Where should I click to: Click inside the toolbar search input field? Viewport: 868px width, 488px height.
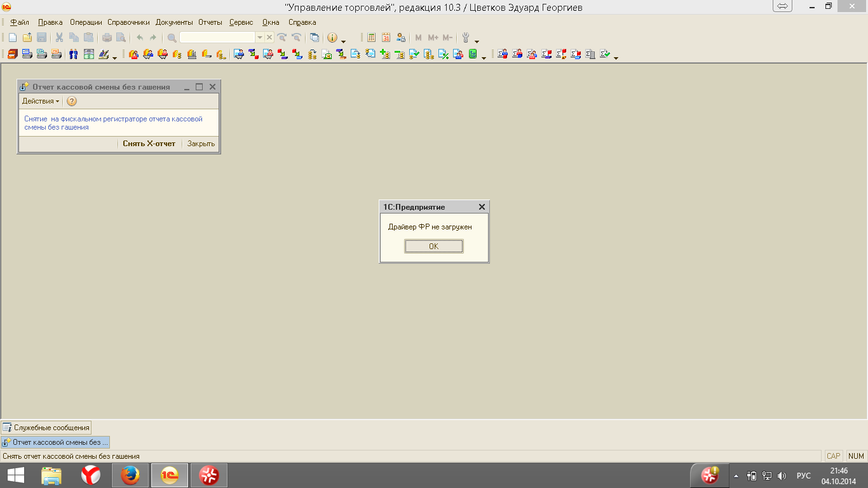[217, 37]
